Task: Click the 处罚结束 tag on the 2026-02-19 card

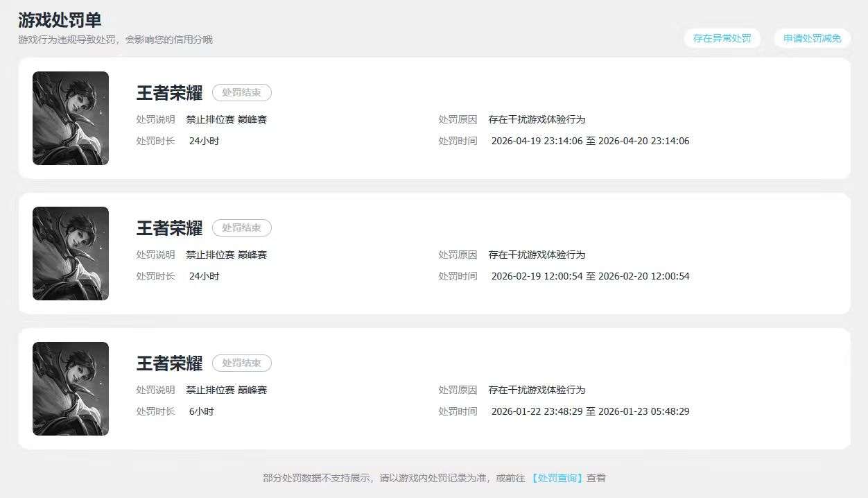Action: [x=241, y=227]
